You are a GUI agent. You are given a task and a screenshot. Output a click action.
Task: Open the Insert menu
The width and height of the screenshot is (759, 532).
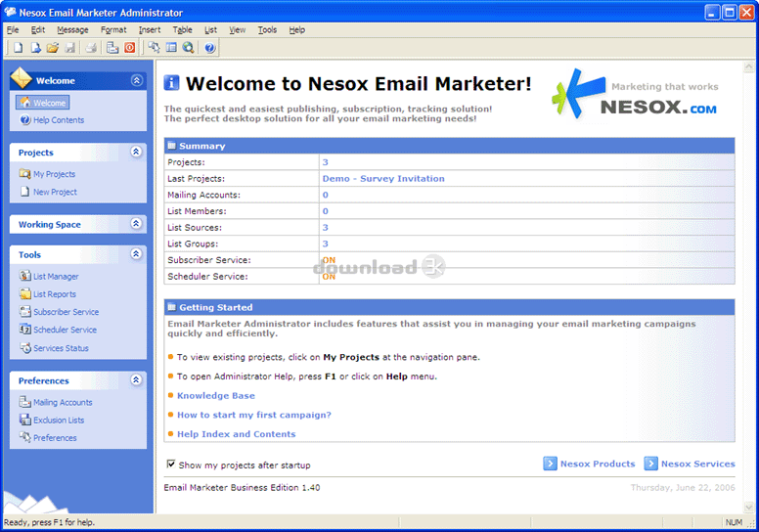(150, 30)
